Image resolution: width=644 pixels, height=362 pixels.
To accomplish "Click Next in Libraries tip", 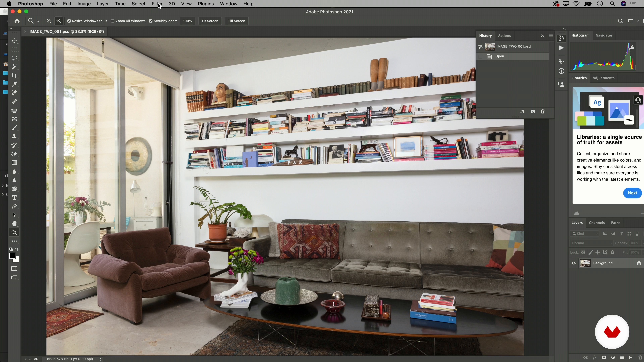I will point(632,193).
